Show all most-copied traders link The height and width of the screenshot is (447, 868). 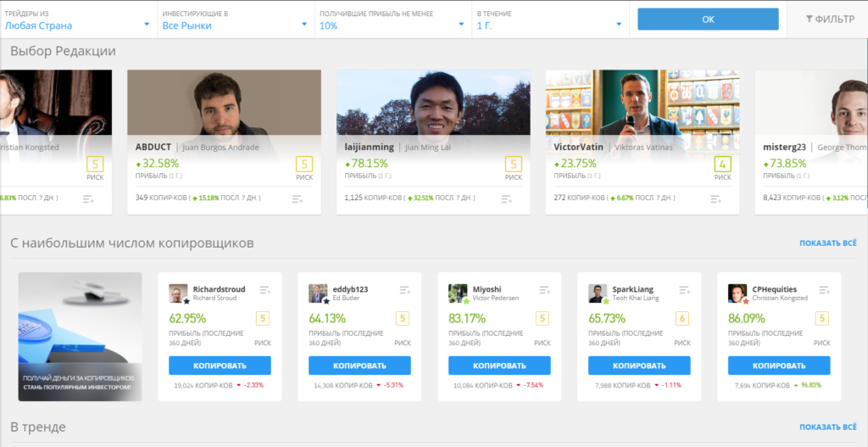point(828,243)
